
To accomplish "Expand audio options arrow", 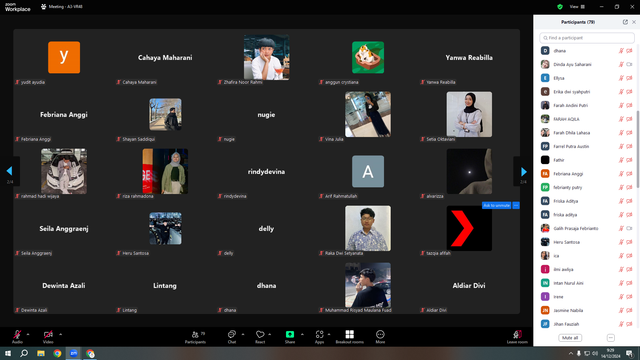I will (x=28, y=334).
